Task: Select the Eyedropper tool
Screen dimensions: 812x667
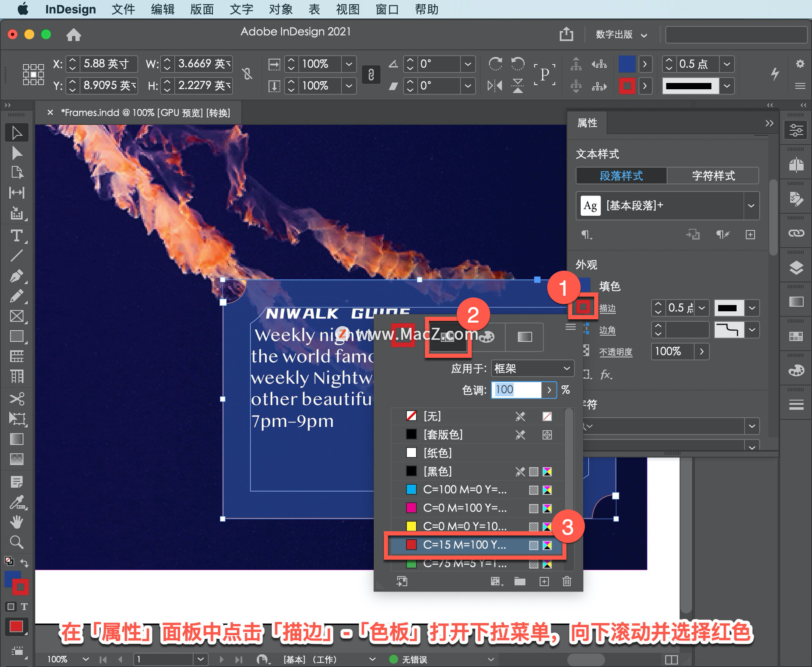Action: 16,502
